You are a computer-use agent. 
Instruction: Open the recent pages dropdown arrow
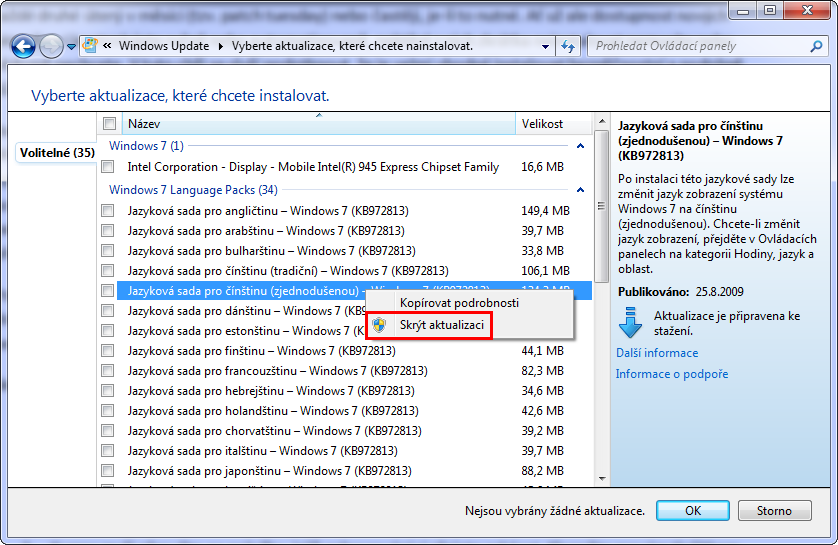tap(71, 47)
